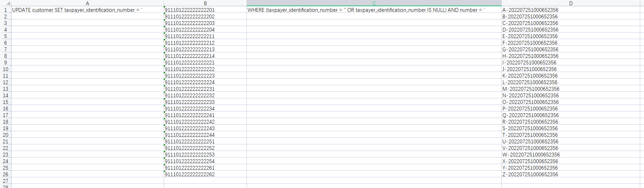Click cell G-202207251000652356
The image size is (644, 188).
(571, 49)
